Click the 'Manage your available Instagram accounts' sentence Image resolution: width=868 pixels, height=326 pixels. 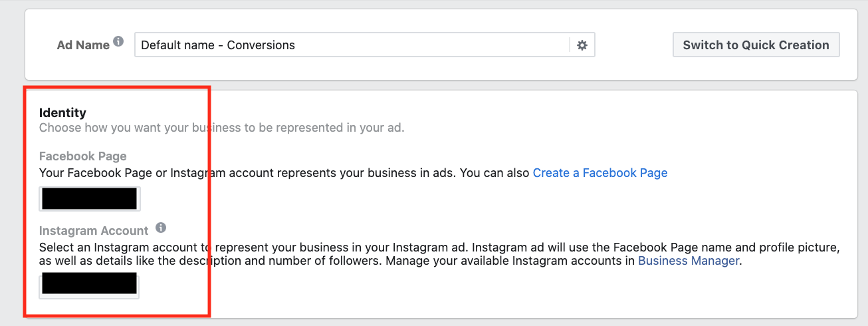[510, 261]
